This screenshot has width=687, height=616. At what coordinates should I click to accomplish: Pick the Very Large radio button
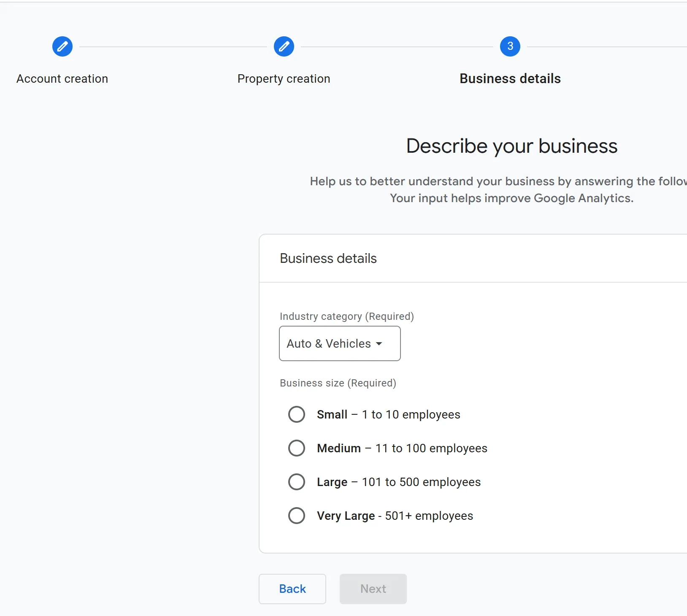point(297,516)
